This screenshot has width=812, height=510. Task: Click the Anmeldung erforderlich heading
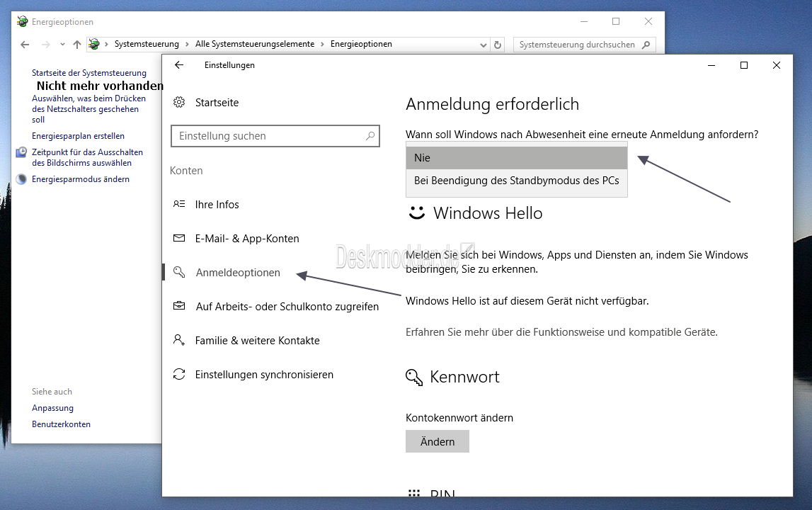[x=492, y=104]
